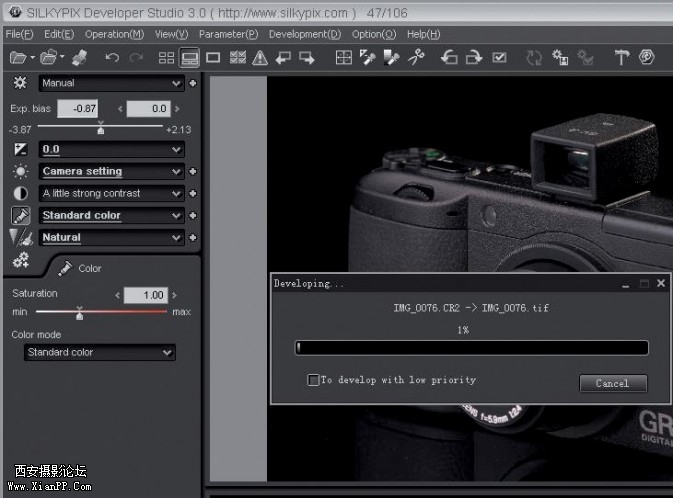This screenshot has width=673, height=498.
Task: Click the Exp. bias -0.87 field
Action: (x=78, y=109)
